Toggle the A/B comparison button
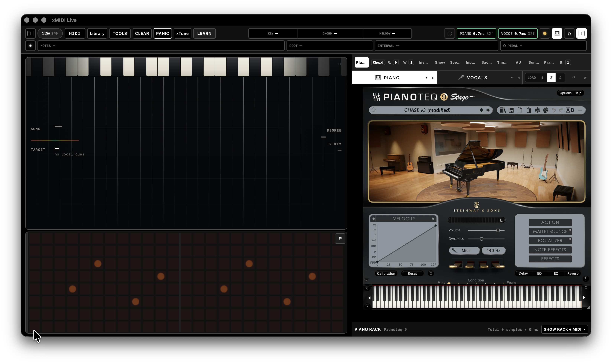 [570, 110]
